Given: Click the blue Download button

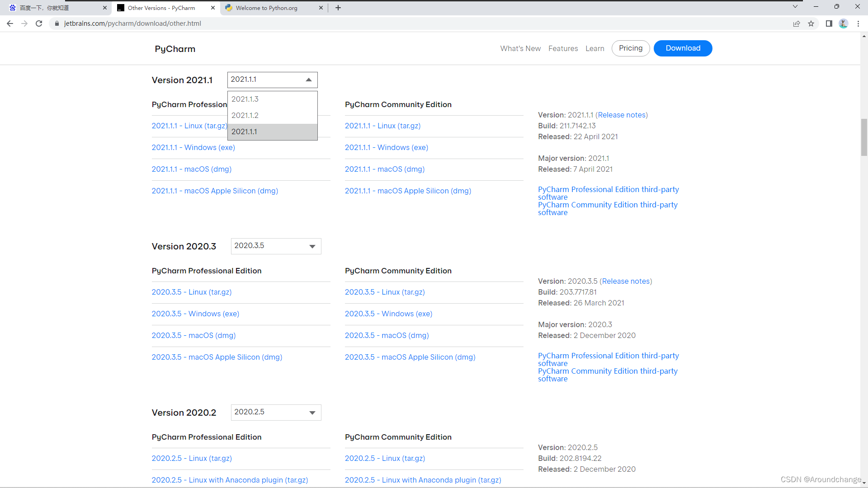Looking at the screenshot, I should [x=683, y=48].
